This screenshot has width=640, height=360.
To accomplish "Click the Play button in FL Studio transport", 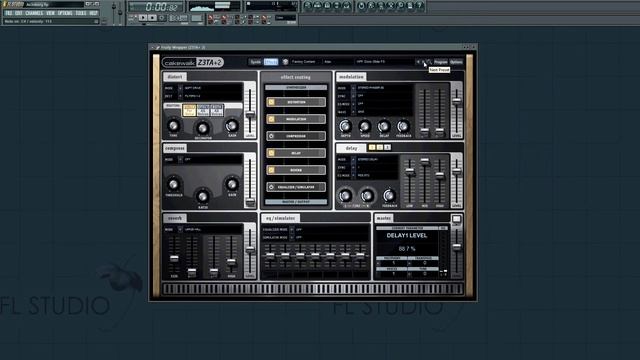I will click(x=143, y=18).
